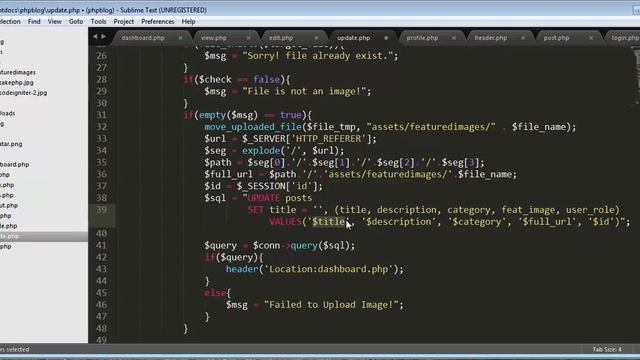This screenshot has height=360, width=640.
Task: Select the avatar.png file in sidebar
Action: (11, 144)
